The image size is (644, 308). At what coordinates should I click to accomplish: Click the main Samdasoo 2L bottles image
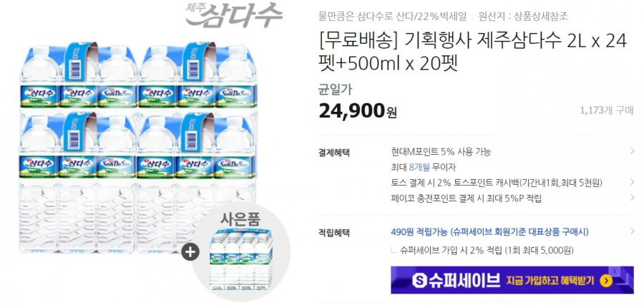138,148
